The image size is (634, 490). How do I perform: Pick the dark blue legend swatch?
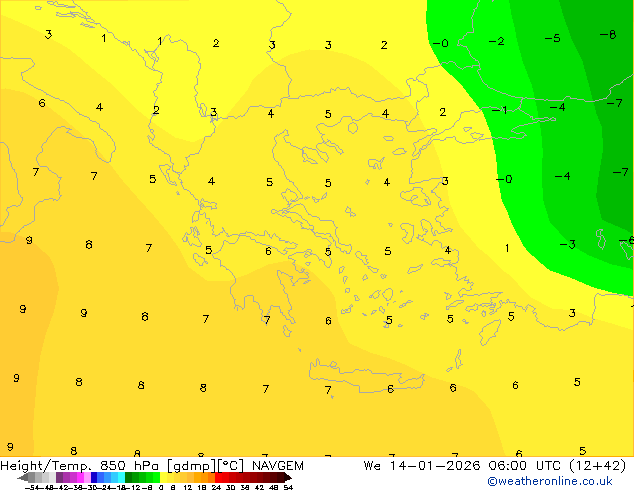[x=94, y=477]
